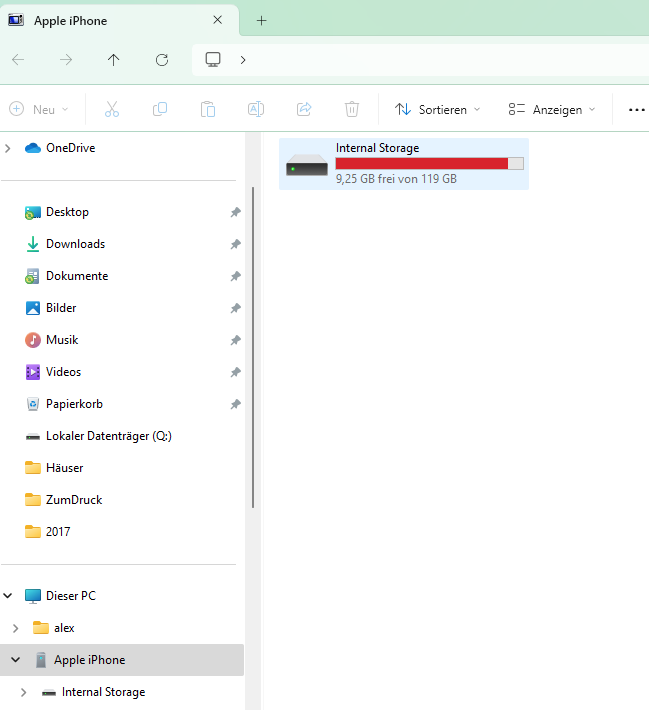
Task: Select the Apple iPhone tab
Action: click(110, 20)
